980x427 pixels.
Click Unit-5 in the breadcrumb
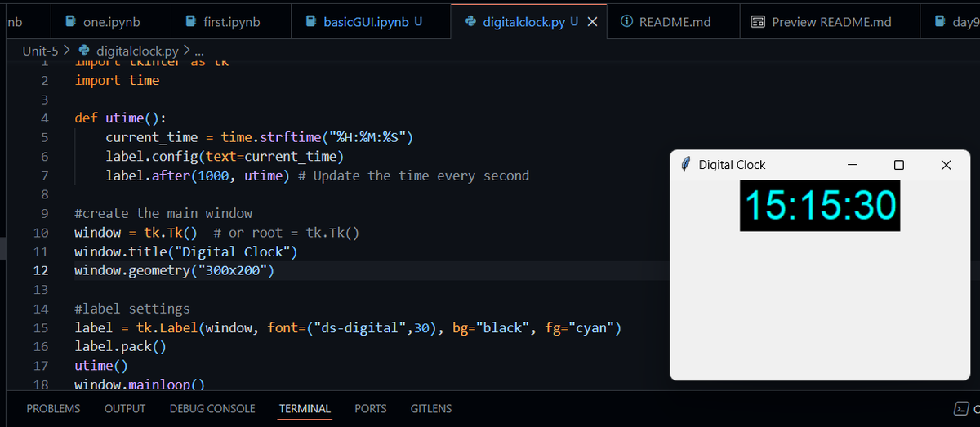pos(41,51)
